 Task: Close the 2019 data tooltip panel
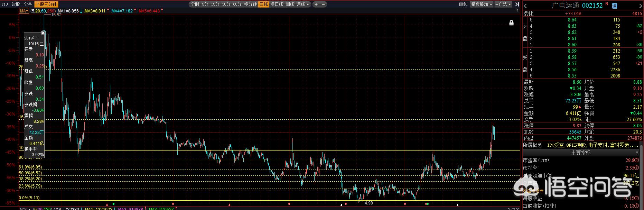click(43, 33)
